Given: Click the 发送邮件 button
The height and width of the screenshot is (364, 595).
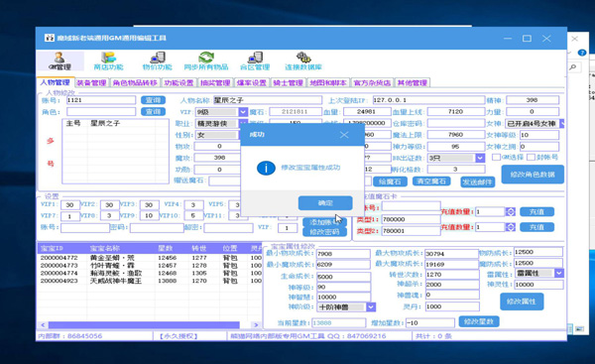Looking at the screenshot, I should 477,182.
